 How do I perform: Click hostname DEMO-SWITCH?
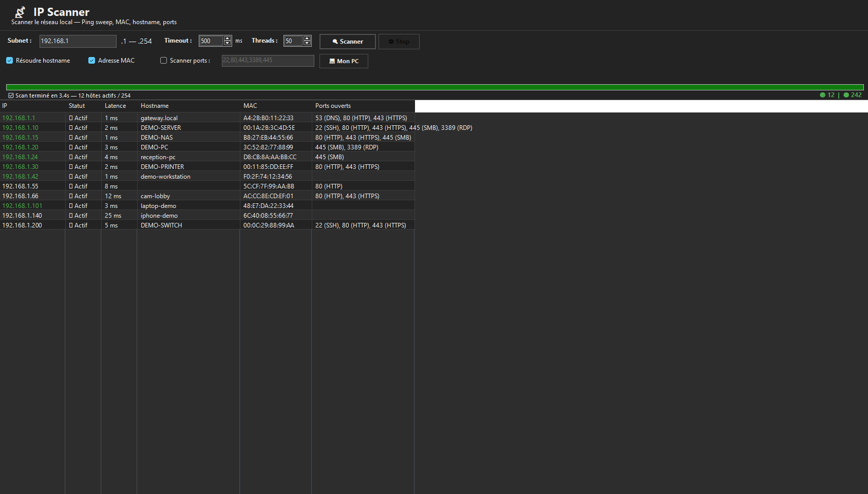pyautogui.click(x=161, y=225)
